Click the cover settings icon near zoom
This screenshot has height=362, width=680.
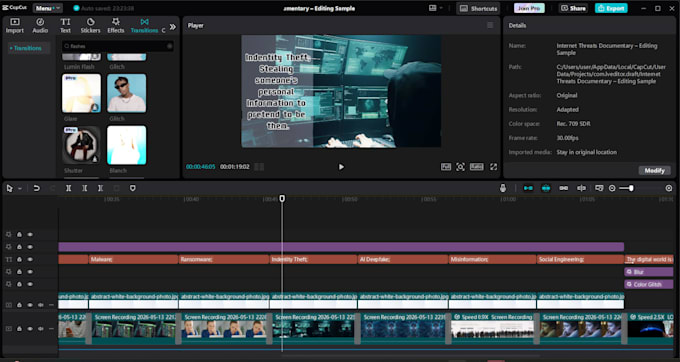[599, 188]
